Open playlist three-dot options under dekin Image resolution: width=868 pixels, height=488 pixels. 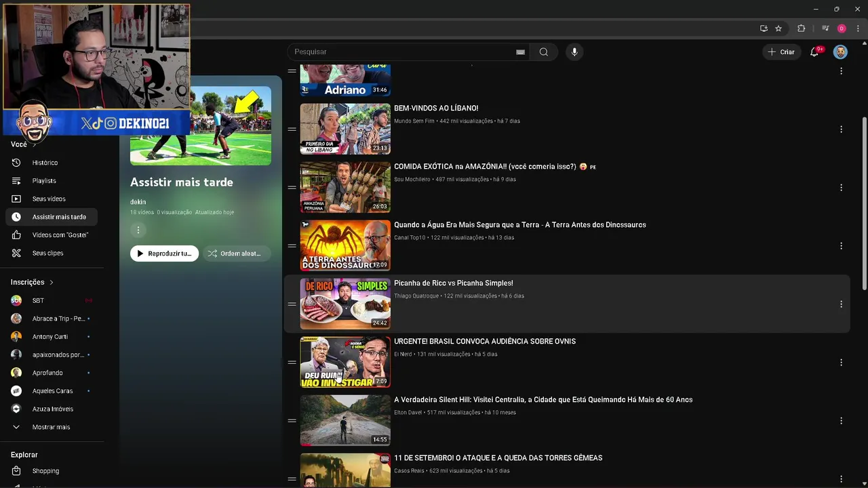pyautogui.click(x=138, y=230)
